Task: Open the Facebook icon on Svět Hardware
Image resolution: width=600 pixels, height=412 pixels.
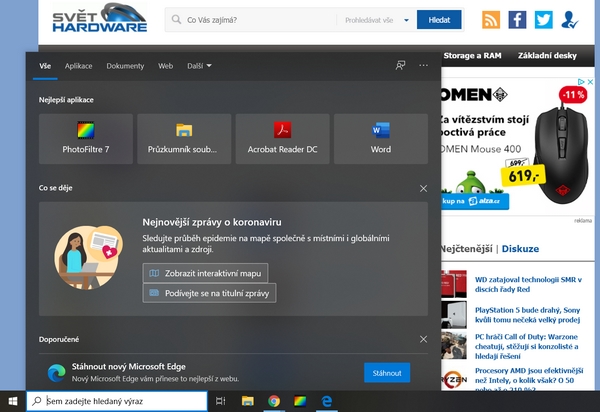Action: (517, 20)
